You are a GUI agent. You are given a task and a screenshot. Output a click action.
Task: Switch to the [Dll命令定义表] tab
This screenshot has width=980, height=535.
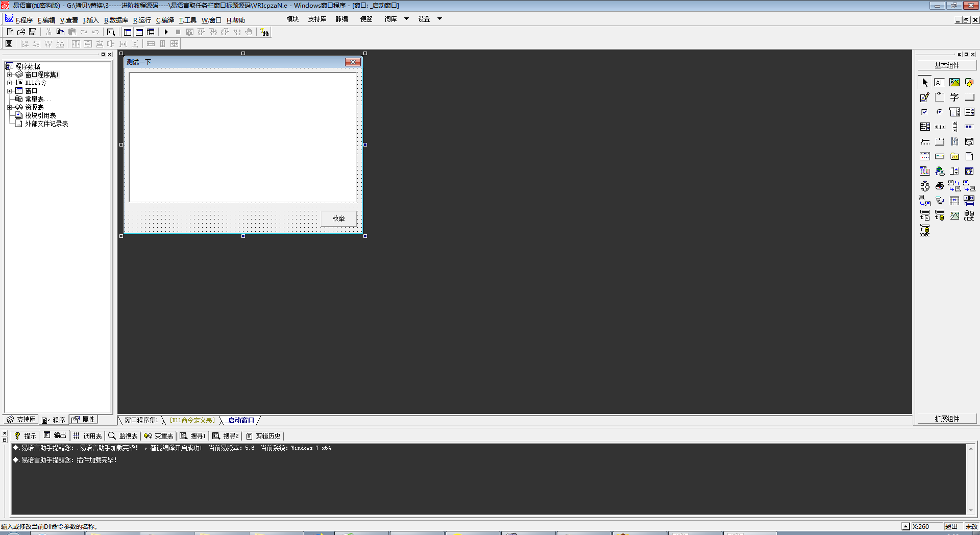tap(192, 420)
